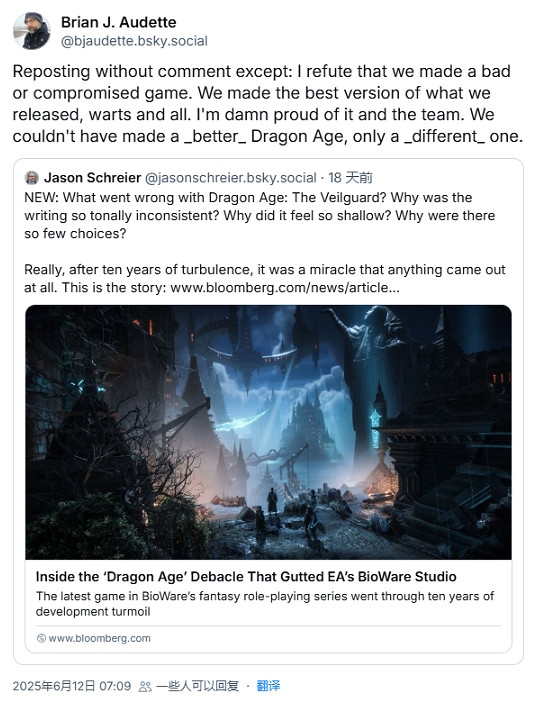Click the '18 天前' quoted post timestamp
The image size is (536, 703).
350,178
